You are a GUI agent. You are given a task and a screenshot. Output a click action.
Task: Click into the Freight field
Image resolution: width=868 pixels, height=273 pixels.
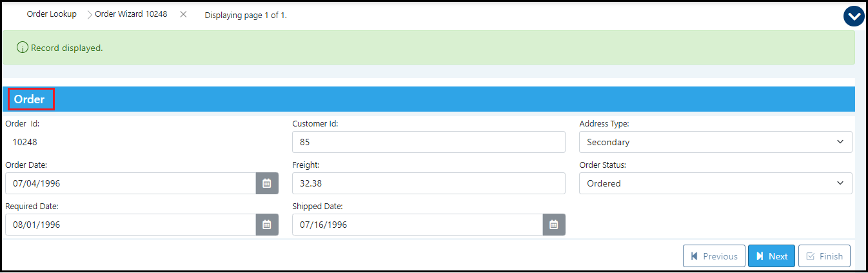pyautogui.click(x=428, y=183)
